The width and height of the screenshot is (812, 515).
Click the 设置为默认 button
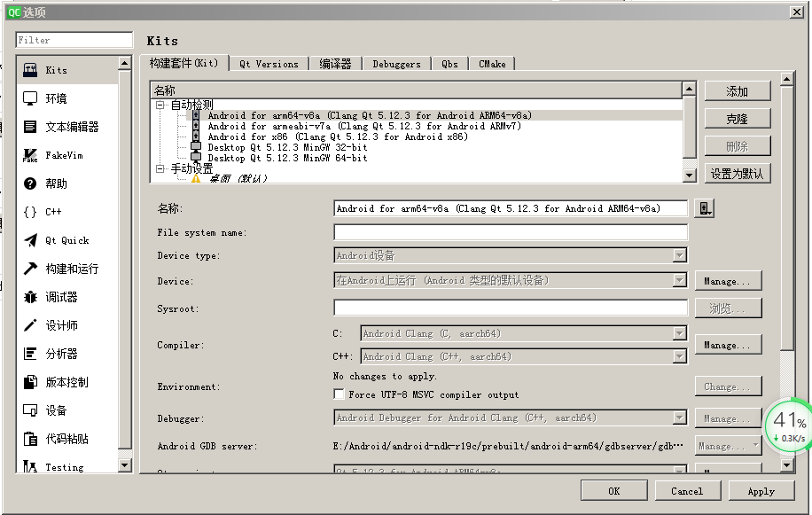tap(738, 174)
